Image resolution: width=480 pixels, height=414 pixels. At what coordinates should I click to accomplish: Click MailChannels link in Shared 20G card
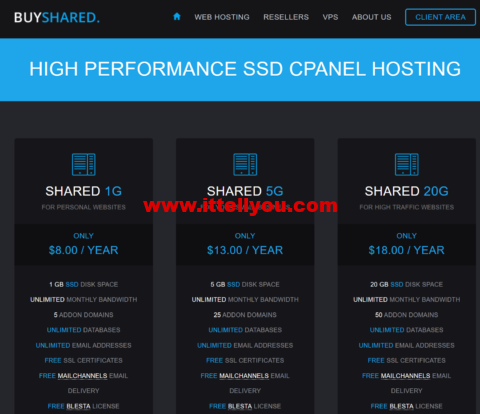[x=406, y=376]
